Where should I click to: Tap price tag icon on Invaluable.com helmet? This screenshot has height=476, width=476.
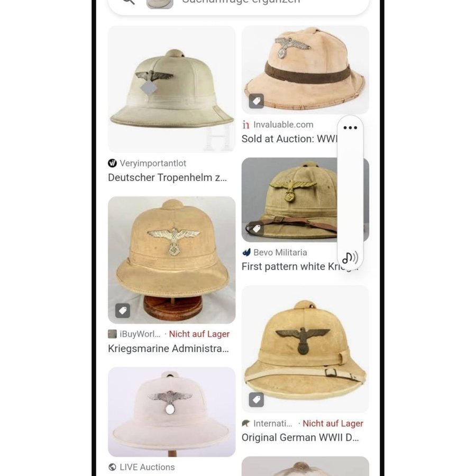[256, 101]
